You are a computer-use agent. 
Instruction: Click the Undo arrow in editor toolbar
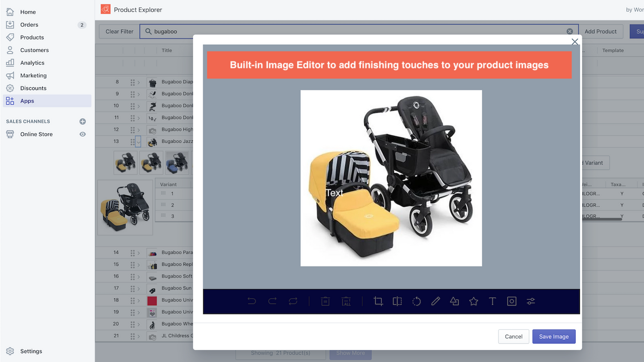coord(252,301)
